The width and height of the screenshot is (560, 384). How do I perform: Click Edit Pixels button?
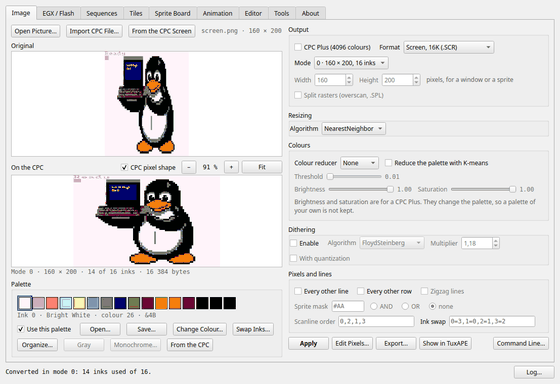(x=352, y=343)
